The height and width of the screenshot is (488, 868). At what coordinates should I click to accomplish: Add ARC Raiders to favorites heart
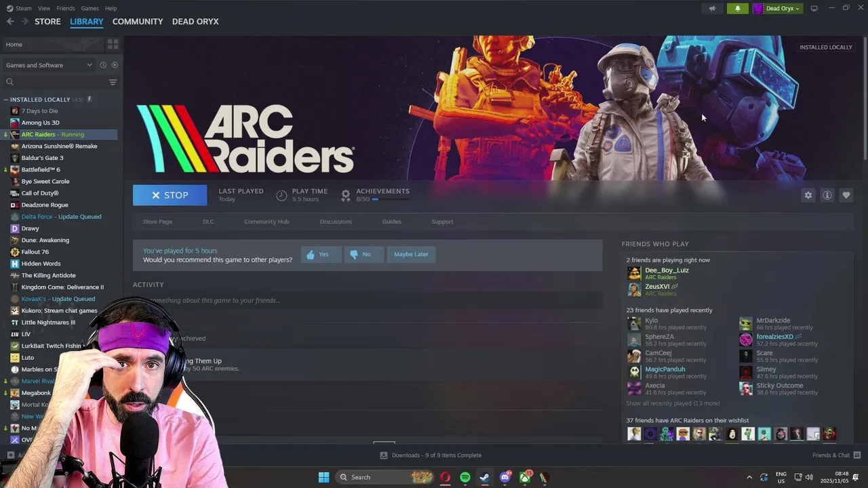[x=846, y=195]
